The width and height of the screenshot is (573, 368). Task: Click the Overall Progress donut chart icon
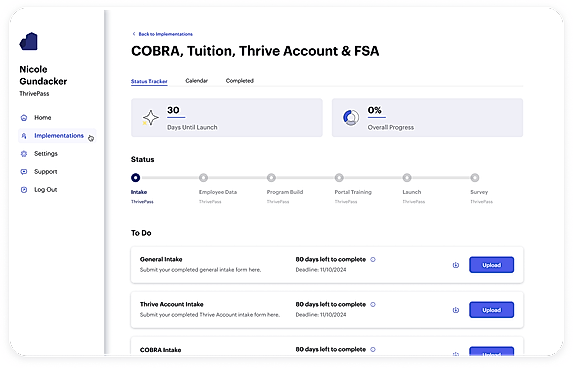(x=351, y=118)
